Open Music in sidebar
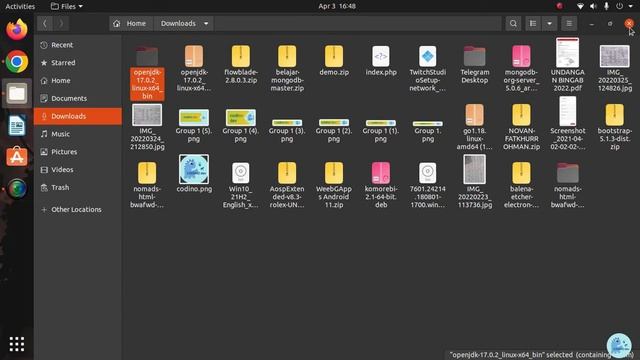The image size is (640, 360). (x=78, y=134)
